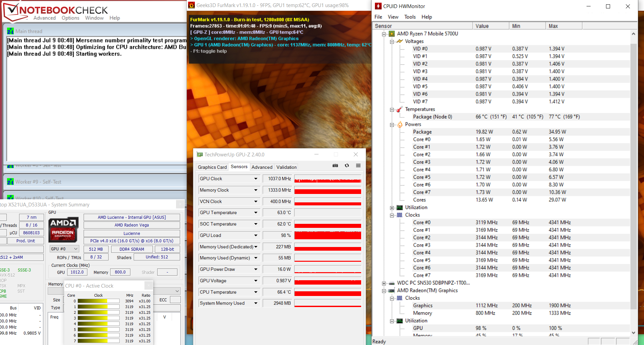Click the GPU Utilization icon in HWMonitor
This screenshot has height=345, width=644.
click(x=400, y=321)
